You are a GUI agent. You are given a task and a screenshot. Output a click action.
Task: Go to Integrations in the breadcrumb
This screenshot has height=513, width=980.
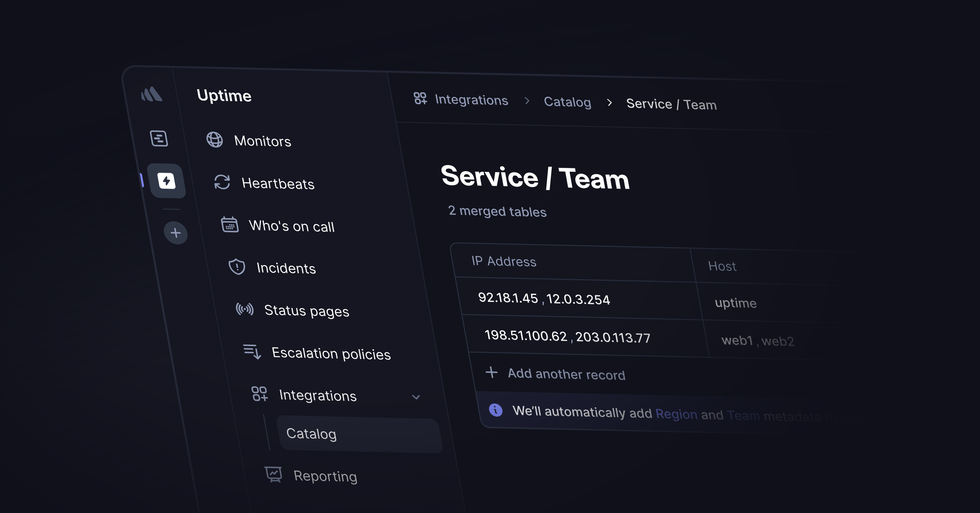tap(471, 100)
